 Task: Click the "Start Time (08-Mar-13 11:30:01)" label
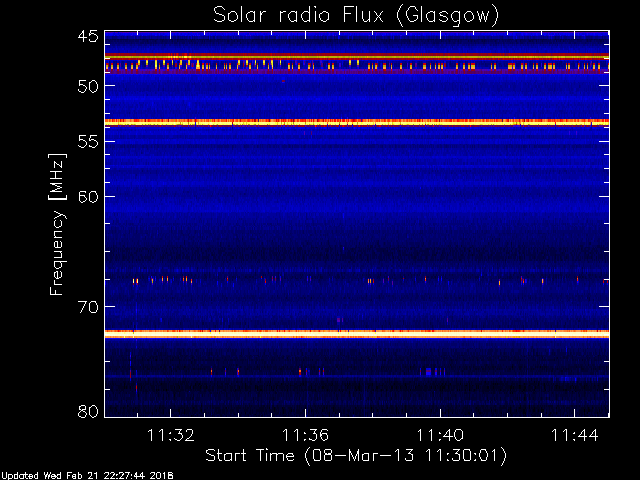tap(356, 456)
